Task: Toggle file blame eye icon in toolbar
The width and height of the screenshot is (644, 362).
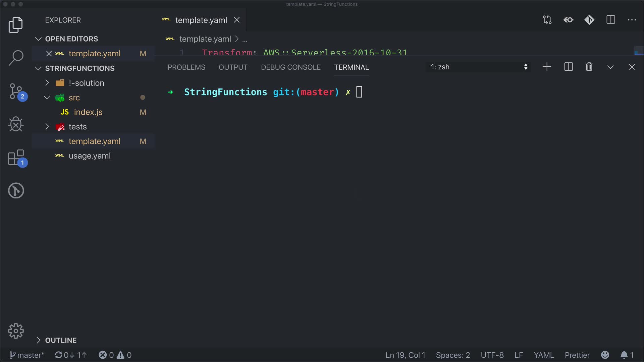Action: click(x=568, y=20)
